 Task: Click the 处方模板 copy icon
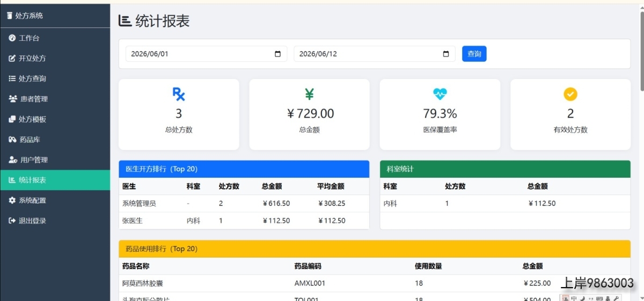tap(12, 119)
